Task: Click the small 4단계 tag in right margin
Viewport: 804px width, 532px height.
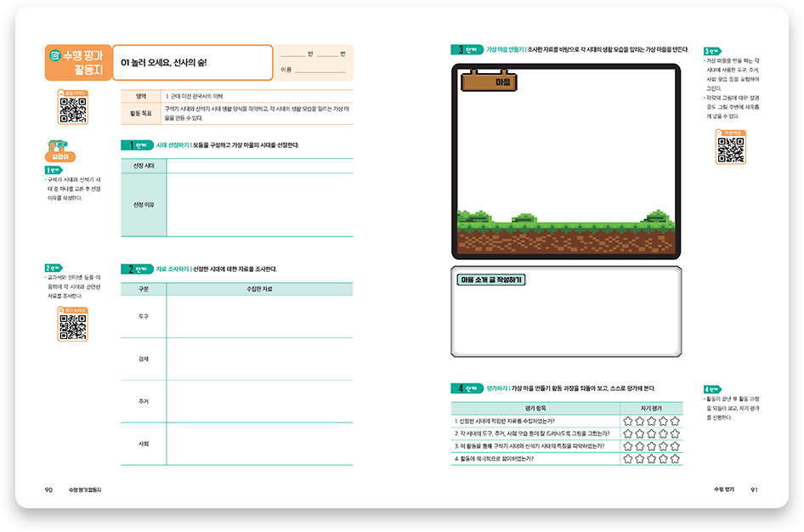Action: (712, 389)
